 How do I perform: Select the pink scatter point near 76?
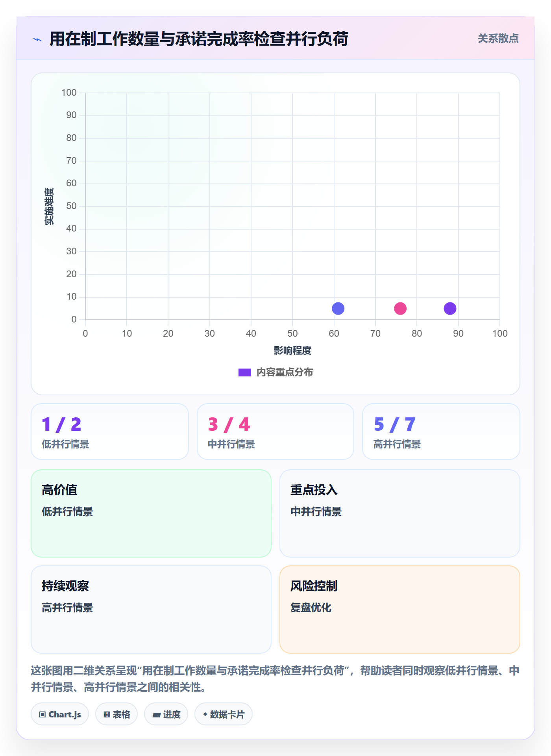coord(400,308)
